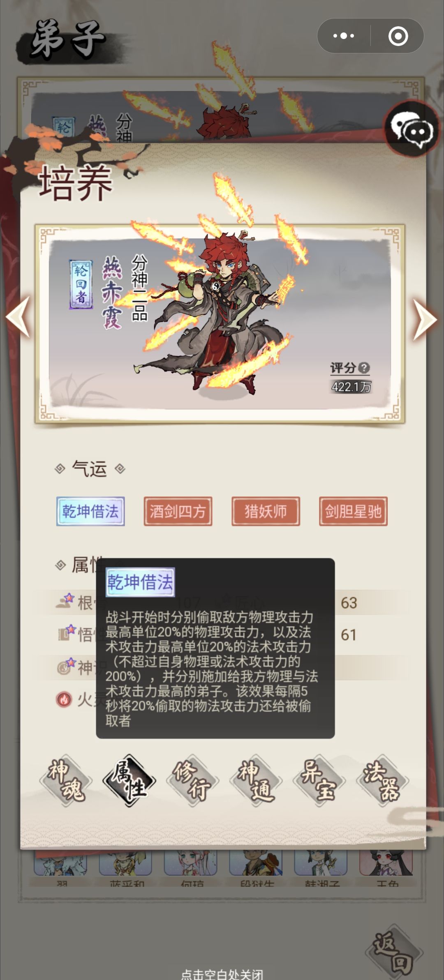Tap the mini-program close circle icon
This screenshot has width=444, height=980.
pyautogui.click(x=398, y=36)
